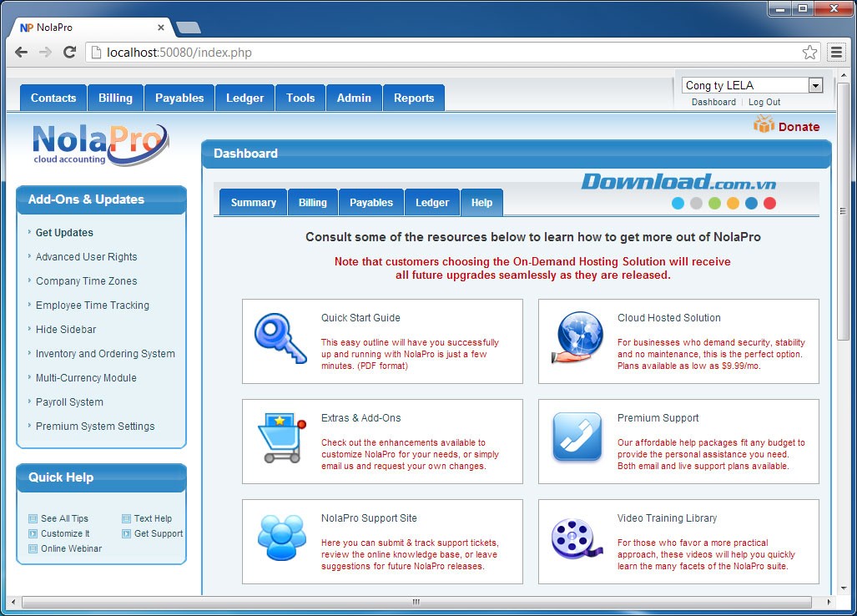Viewport: 857px width, 616px height.
Task: Bookmark the page with the star icon
Action: click(809, 53)
